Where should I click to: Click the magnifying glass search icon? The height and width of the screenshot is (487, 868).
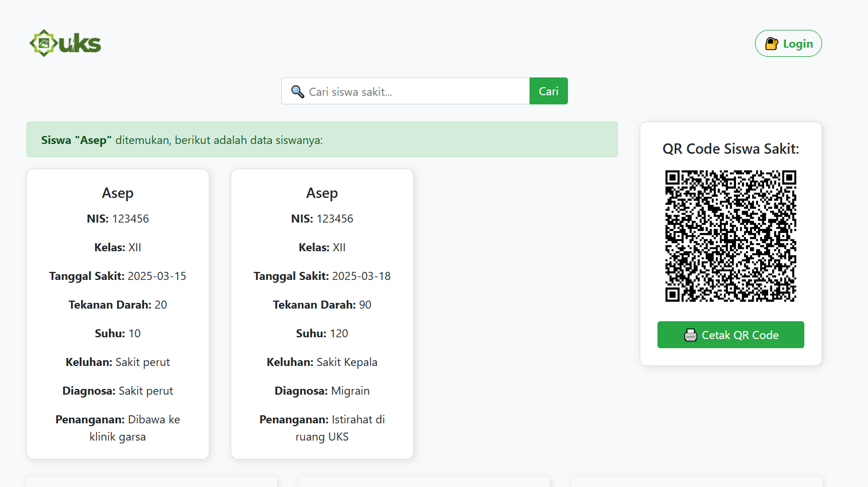click(297, 92)
